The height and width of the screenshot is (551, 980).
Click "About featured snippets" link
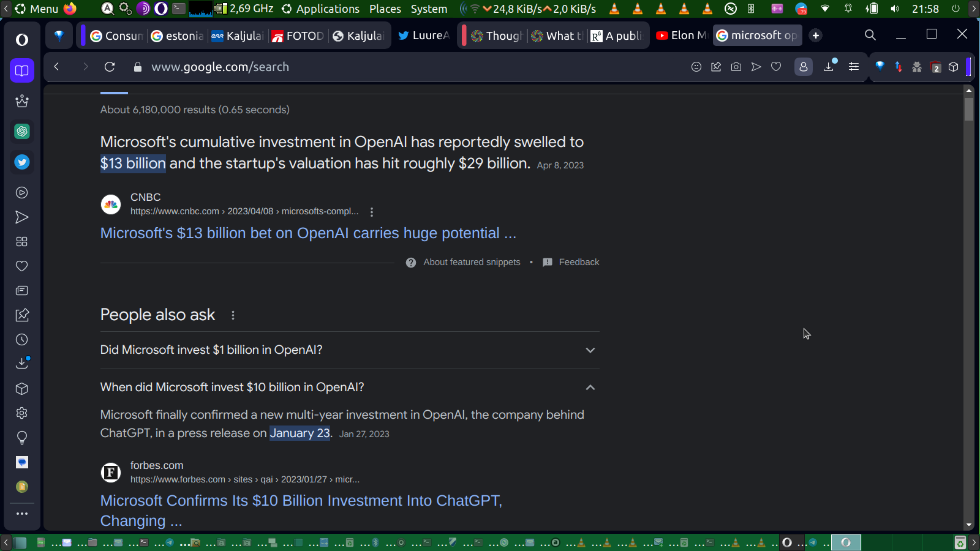pos(472,262)
